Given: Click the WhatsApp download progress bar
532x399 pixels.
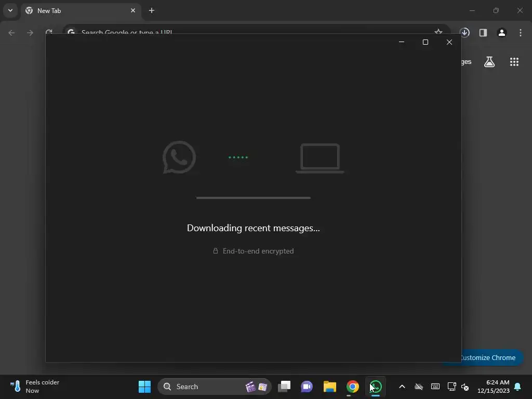Looking at the screenshot, I should pyautogui.click(x=254, y=198).
